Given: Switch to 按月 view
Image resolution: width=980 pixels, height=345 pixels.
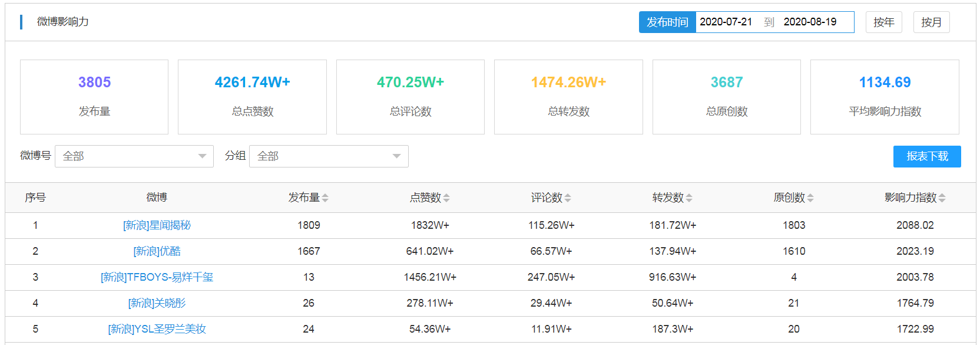Looking at the screenshot, I should (x=931, y=22).
